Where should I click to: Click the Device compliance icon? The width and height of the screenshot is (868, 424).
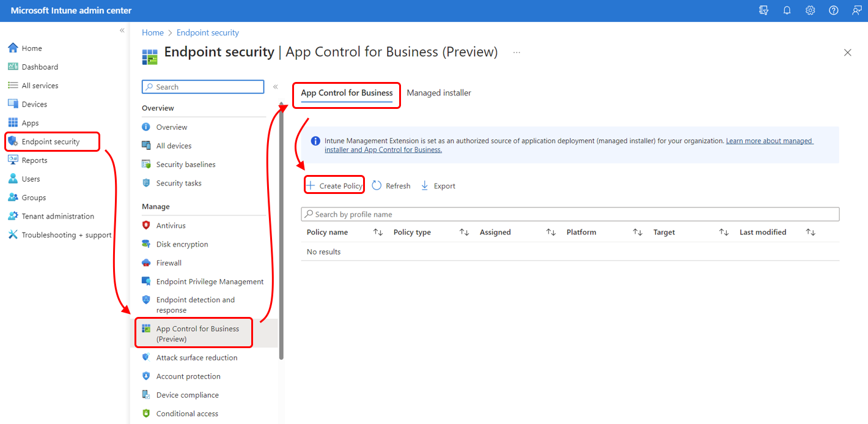point(146,395)
